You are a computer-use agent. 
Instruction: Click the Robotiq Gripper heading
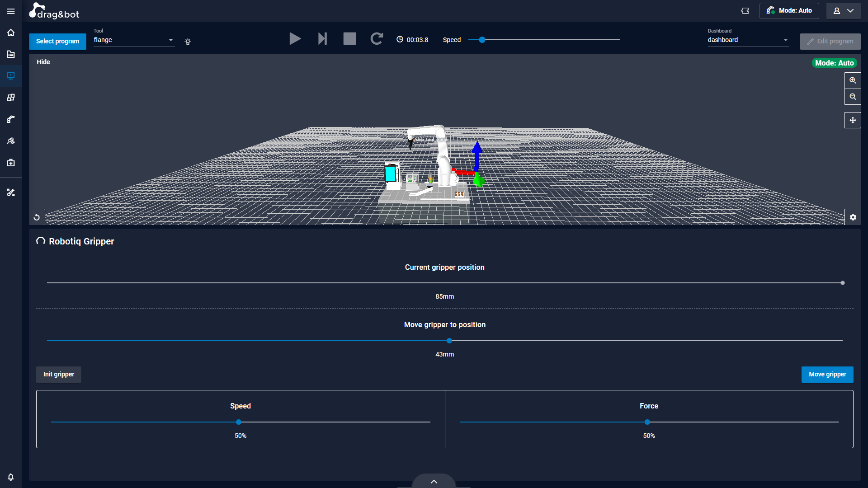tap(81, 241)
